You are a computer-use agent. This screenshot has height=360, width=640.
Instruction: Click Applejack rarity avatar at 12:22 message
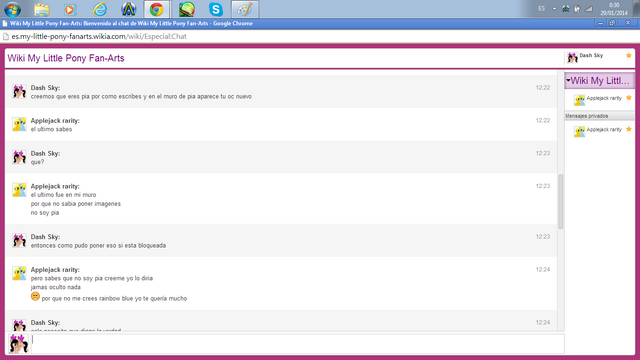tap(19, 124)
